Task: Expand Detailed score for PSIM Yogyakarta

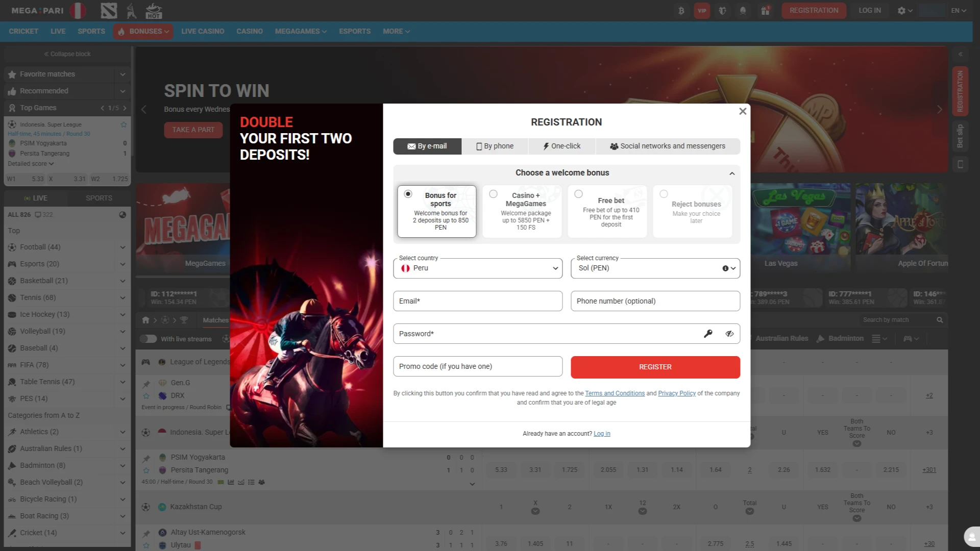Action: pos(31,164)
